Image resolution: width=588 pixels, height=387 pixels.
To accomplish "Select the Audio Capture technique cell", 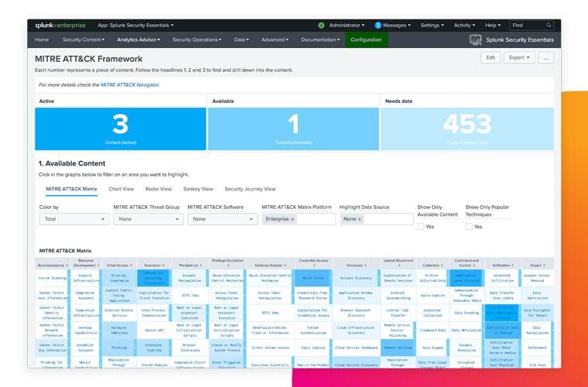I will pos(432,296).
